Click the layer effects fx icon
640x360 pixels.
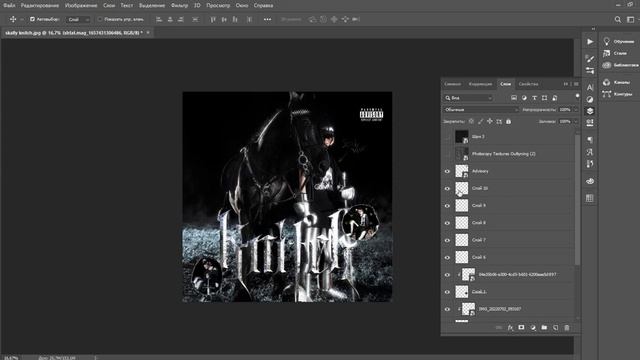tap(510, 327)
